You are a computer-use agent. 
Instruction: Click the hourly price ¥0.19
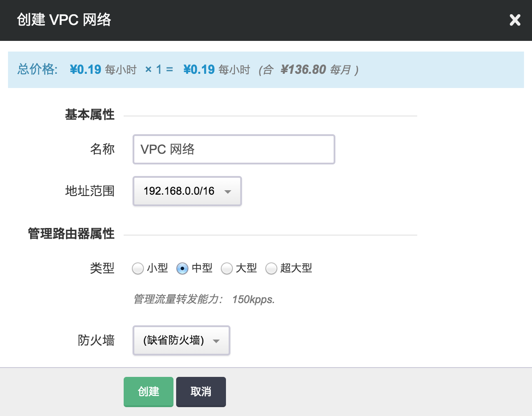tap(85, 69)
